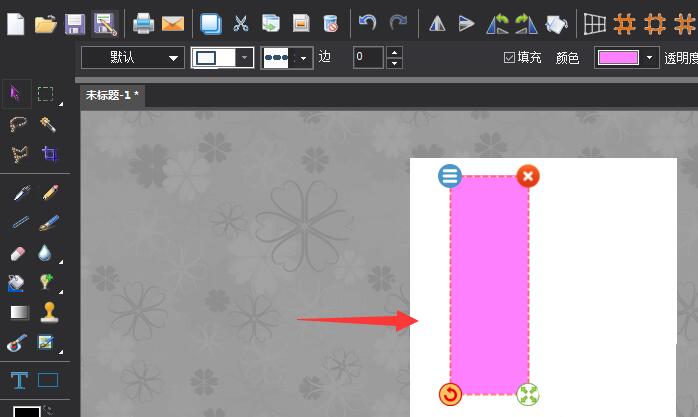Viewport: 698px width, 417px height.
Task: Select the clone stamp tool
Action: click(x=49, y=312)
